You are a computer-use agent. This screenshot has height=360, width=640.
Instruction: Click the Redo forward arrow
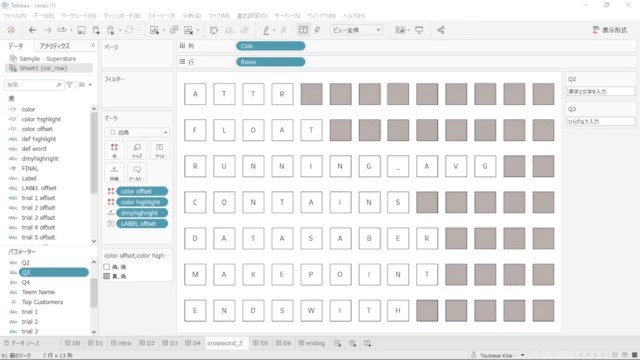pos(47,30)
